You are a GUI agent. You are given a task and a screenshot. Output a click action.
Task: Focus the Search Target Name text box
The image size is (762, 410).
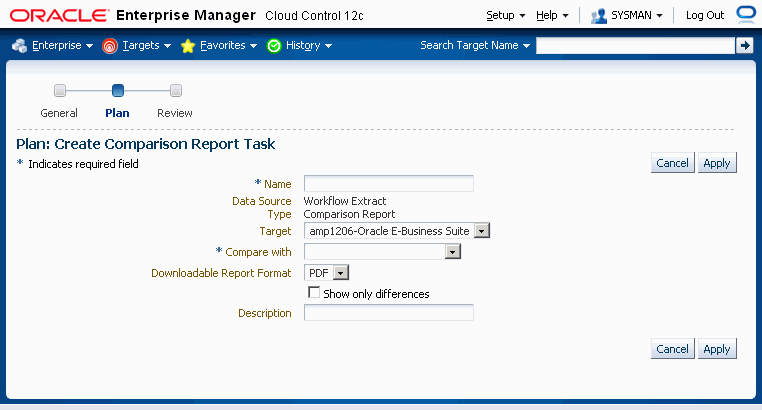[x=635, y=46]
